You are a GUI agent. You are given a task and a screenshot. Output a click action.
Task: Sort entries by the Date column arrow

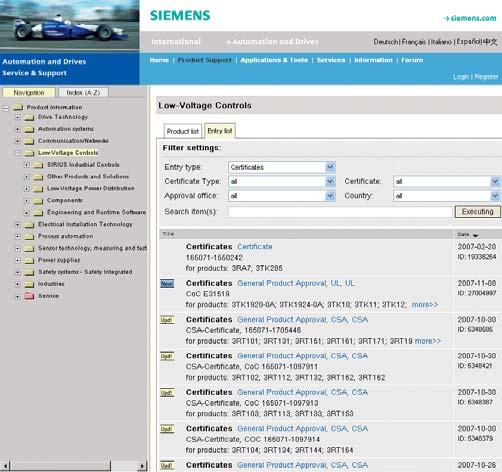click(475, 235)
